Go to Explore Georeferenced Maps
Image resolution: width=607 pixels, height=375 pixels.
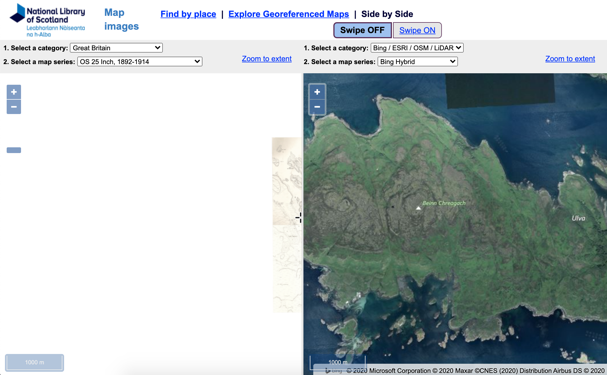point(288,14)
